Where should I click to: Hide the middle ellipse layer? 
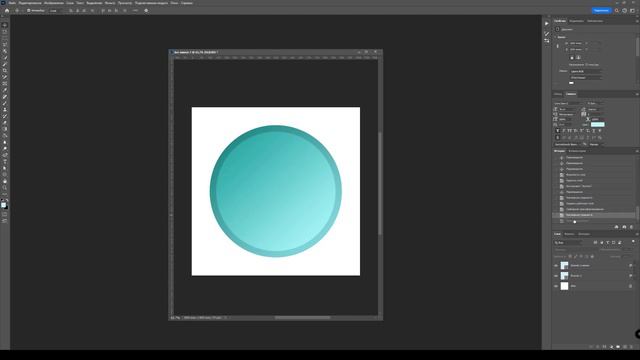[556, 276]
